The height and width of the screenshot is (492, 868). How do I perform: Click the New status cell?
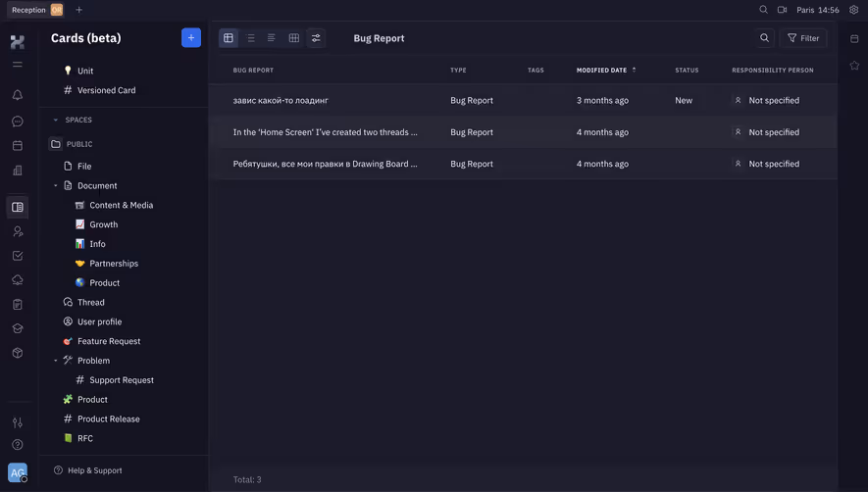click(x=684, y=100)
